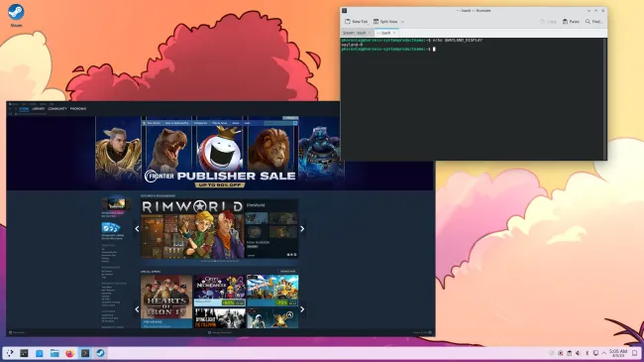Click the Browse More button in Special Offers
644x362 pixels.
pos(287,272)
